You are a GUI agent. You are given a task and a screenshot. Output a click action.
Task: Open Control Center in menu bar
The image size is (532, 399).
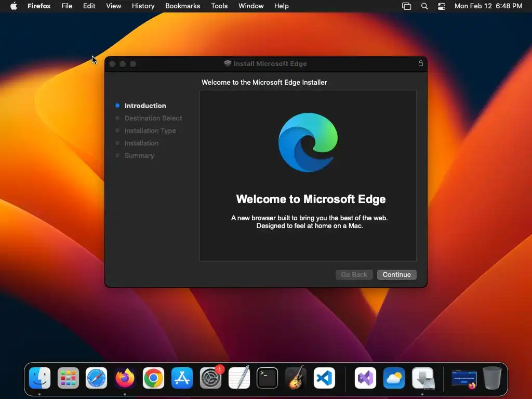[x=442, y=6]
